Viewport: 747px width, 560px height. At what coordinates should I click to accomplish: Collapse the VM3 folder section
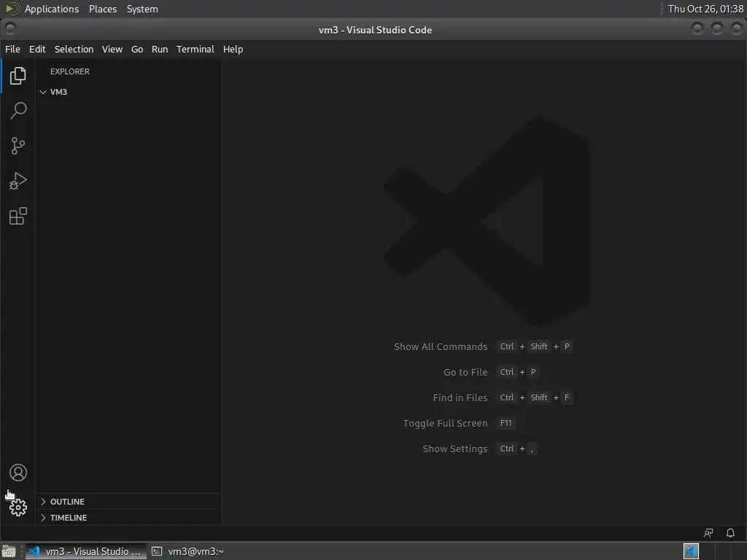pyautogui.click(x=58, y=92)
